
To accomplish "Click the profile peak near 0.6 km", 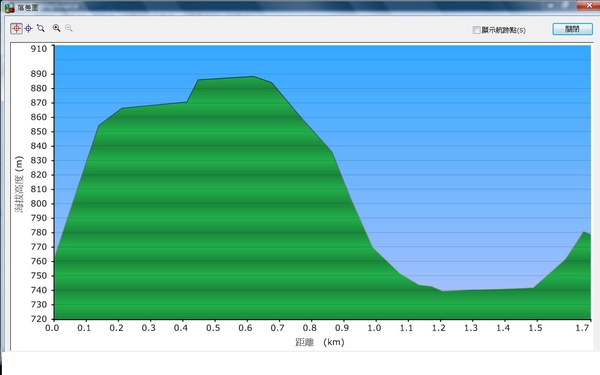I will tap(253, 77).
